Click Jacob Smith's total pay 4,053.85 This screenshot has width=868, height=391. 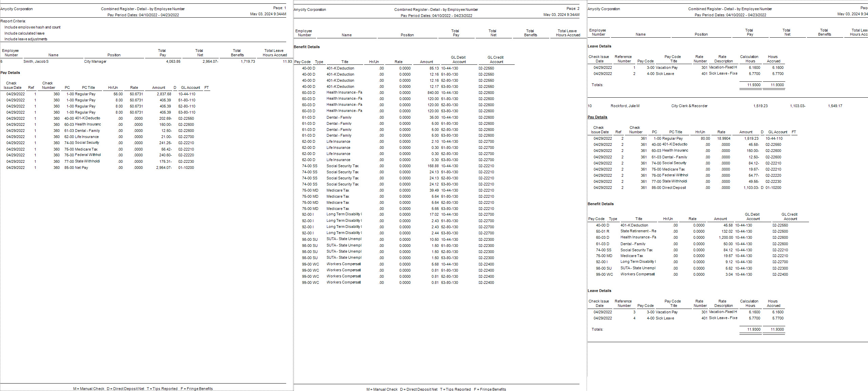point(173,61)
